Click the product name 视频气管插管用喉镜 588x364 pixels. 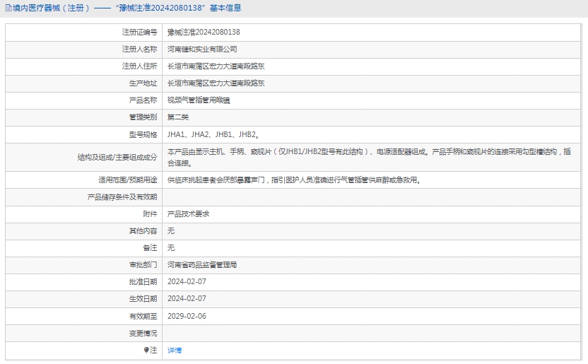click(199, 100)
